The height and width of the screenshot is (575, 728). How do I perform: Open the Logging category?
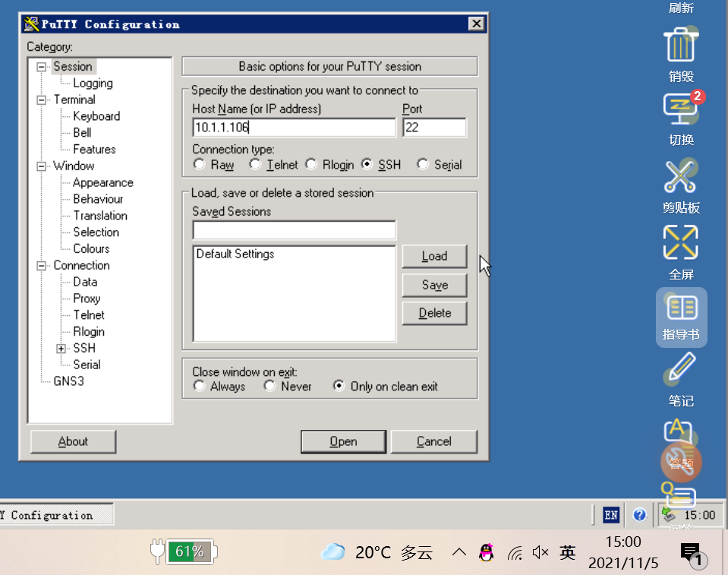[93, 83]
